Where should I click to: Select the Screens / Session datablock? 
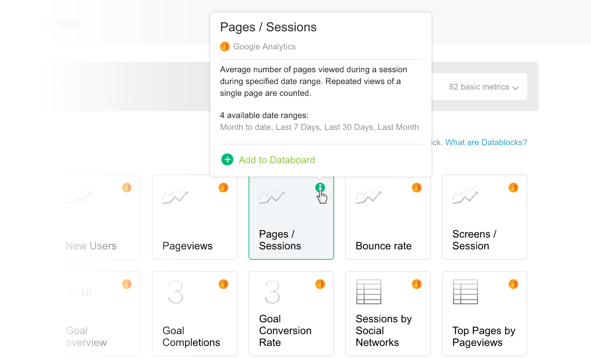484,217
